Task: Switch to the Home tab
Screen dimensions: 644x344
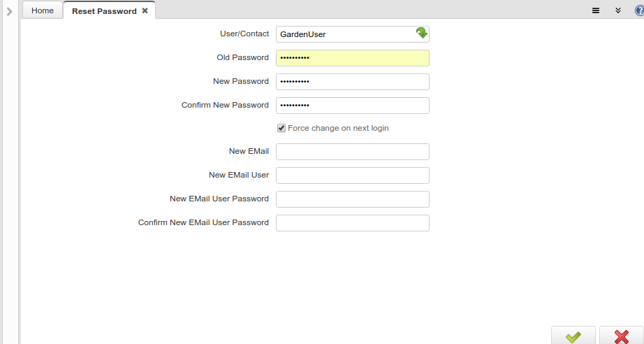Action: 43,10
